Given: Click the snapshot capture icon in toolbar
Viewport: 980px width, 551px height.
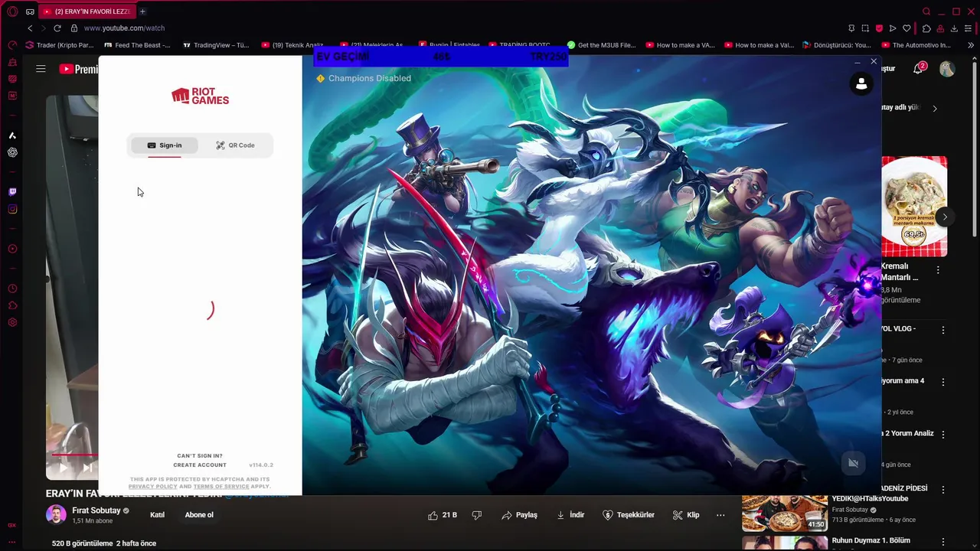Looking at the screenshot, I should 865,28.
